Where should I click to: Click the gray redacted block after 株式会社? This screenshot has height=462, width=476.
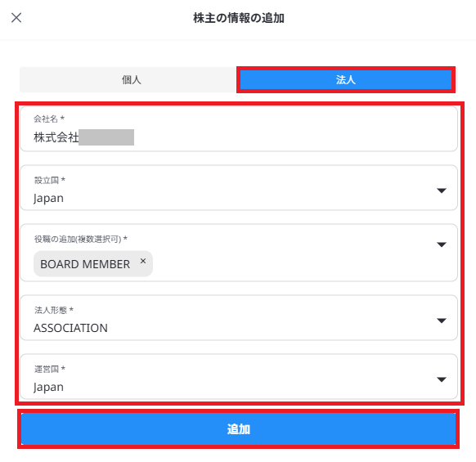click(106, 137)
